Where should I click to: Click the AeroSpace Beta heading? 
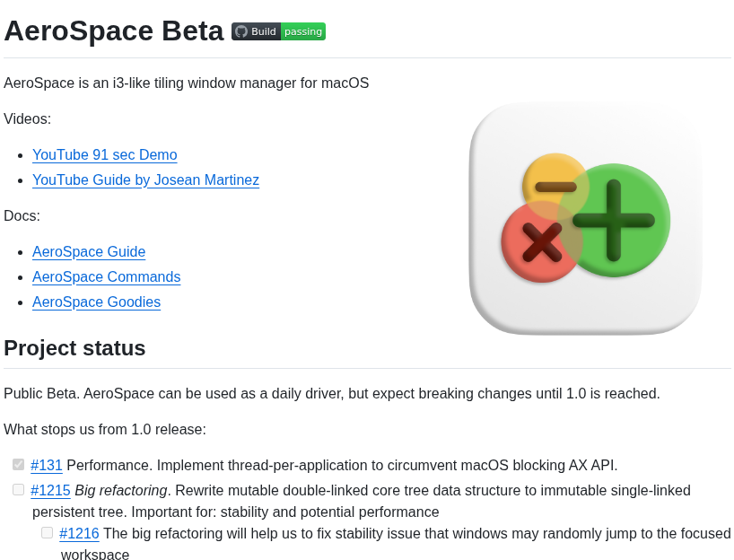(x=114, y=31)
